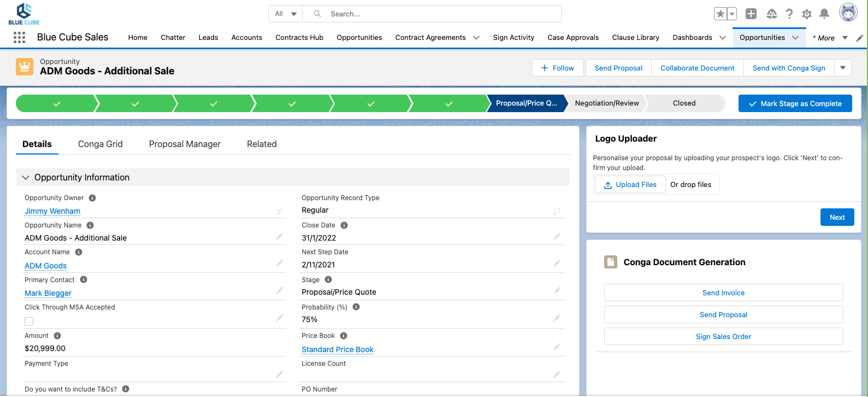Go to Leads in the navigation bar
This screenshot has width=868, height=397.
point(208,37)
